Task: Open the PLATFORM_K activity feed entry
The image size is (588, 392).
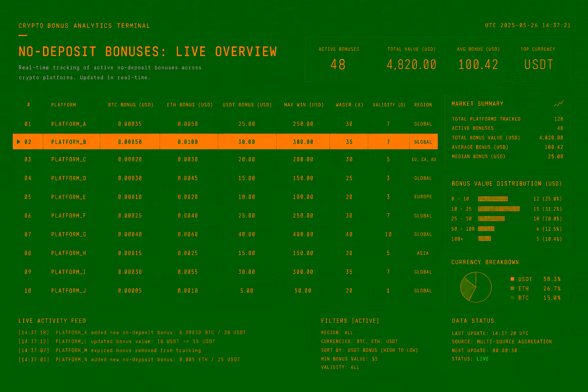Action: pyautogui.click(x=132, y=333)
